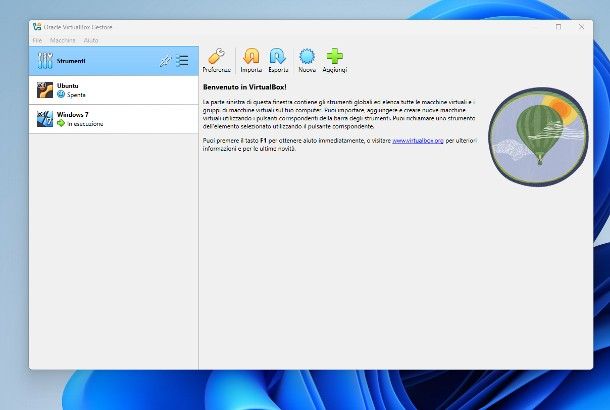
Task: Create a new VM with Nuova
Action: coord(307,60)
